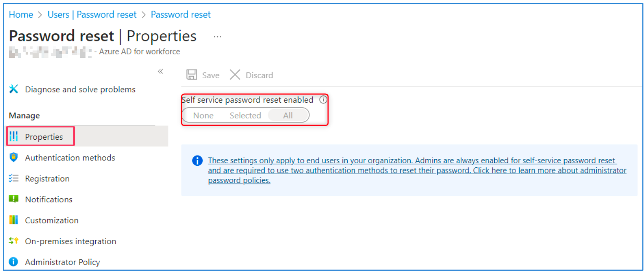Select the Properties icon in the sidebar
The height and width of the screenshot is (272, 644).
pyautogui.click(x=13, y=136)
